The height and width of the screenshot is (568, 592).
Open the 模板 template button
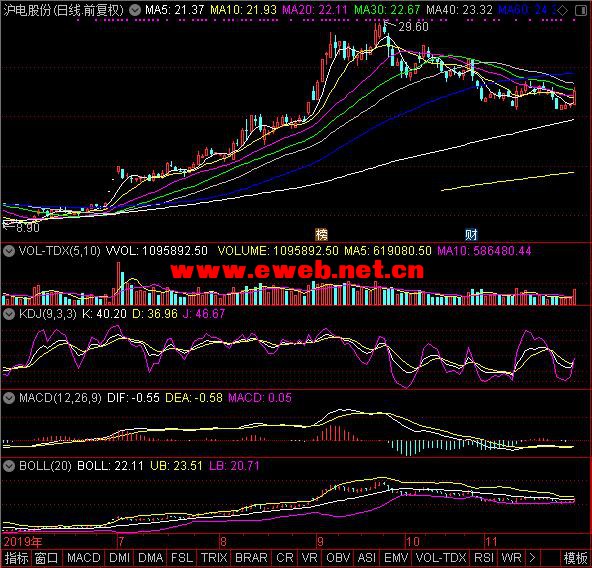[x=575, y=558]
